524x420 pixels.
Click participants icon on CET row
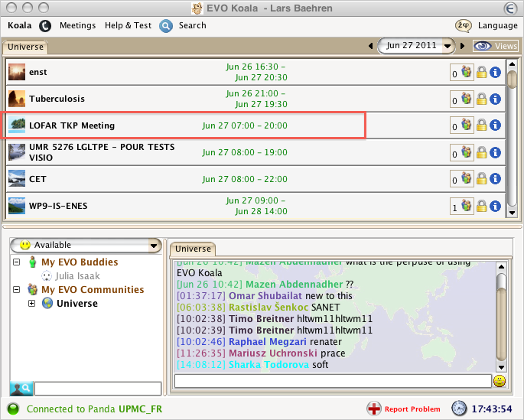pos(466,178)
